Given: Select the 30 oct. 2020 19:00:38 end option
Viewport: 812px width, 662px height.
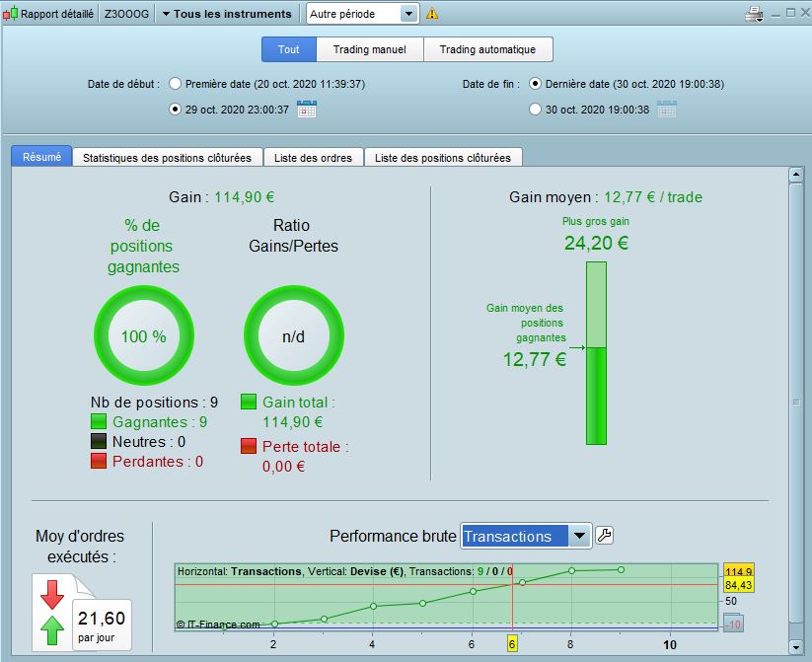Looking at the screenshot, I should tap(535, 110).
